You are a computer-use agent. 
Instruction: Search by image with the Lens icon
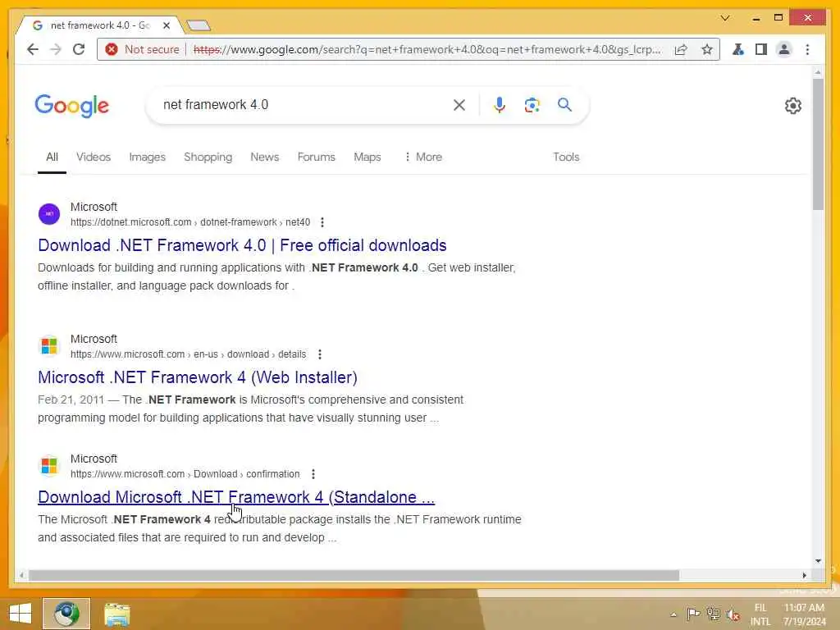(532, 105)
